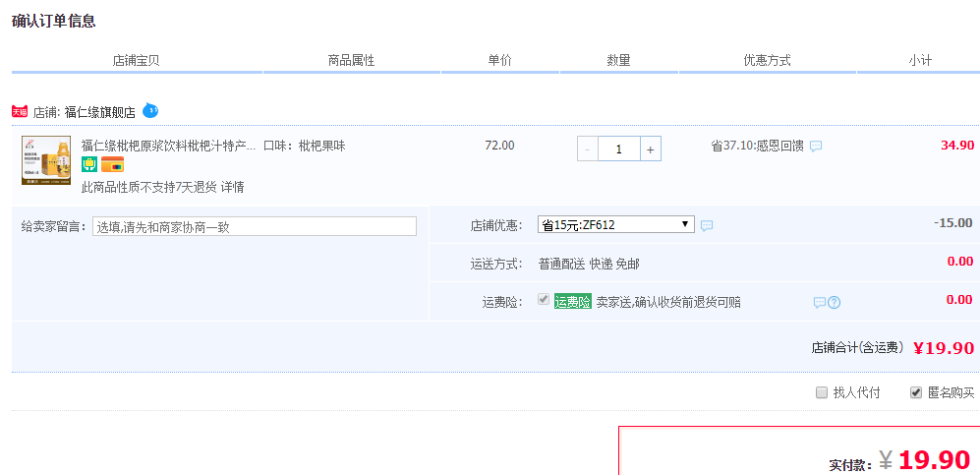Click the 0.00 amount in the 运费险 row
The height and width of the screenshot is (475, 980).
(x=960, y=299)
